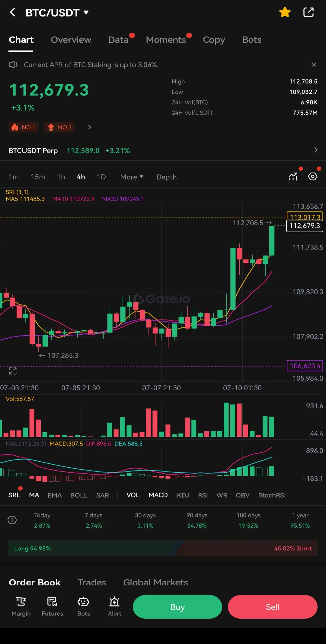Click the current price tag 112,679.3

305,226
